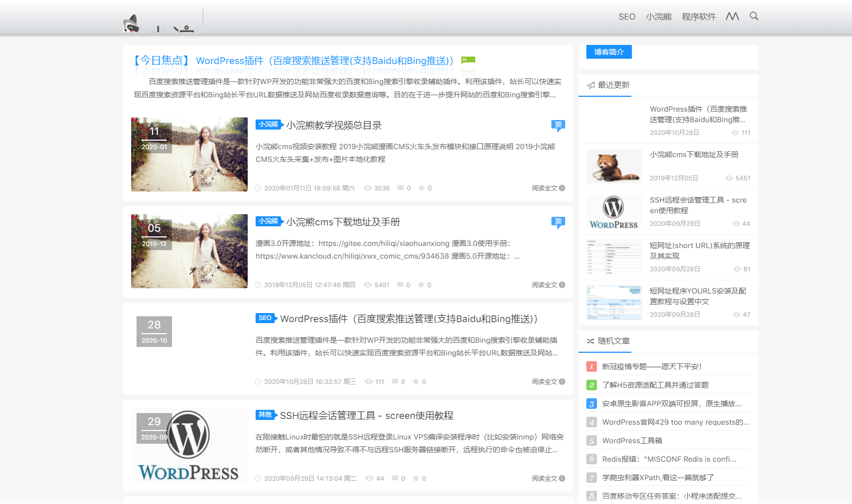This screenshot has height=504, width=852.
Task: Open the 随机文章 entry 新冠疫情专题——愿天下平安!
Action: tap(650, 366)
